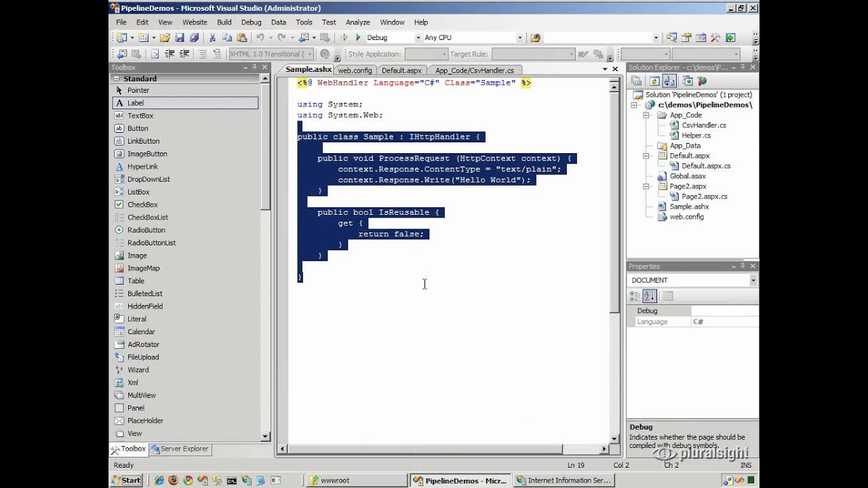Select Sample.ashx in Solution Explorer

point(689,207)
